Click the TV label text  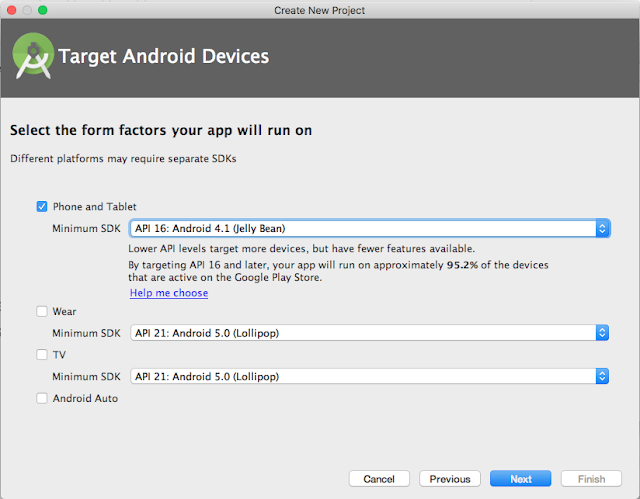click(x=59, y=355)
